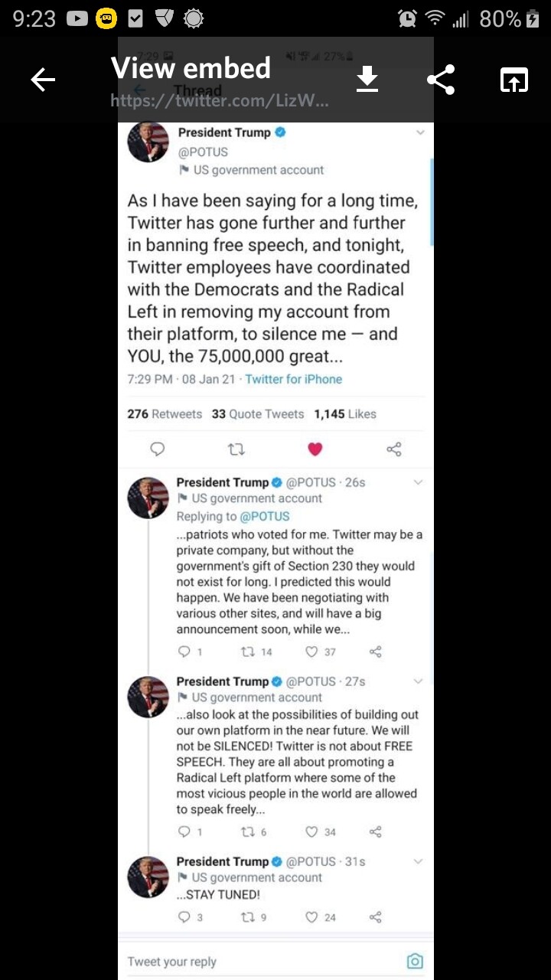Tap retweet icon under main tweet
551x980 pixels.
(236, 449)
